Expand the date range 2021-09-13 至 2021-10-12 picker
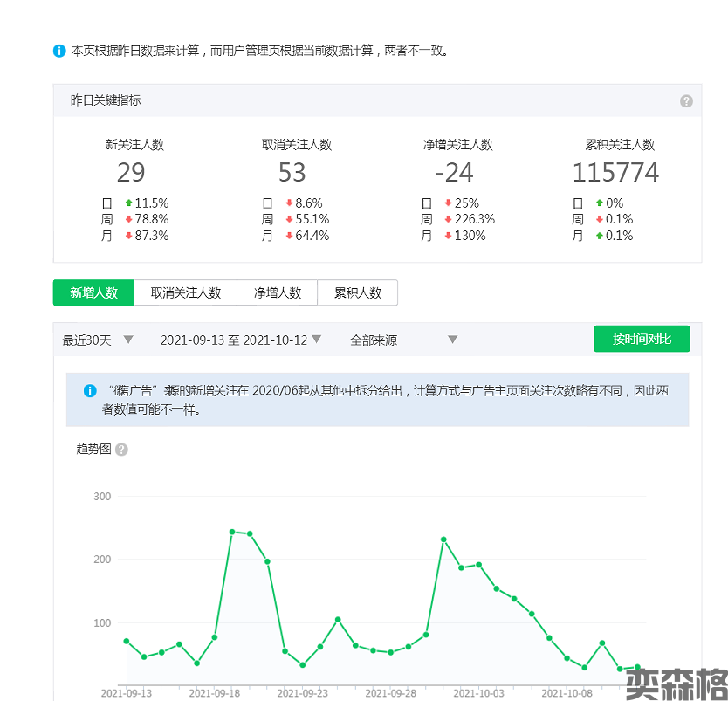 coord(241,340)
